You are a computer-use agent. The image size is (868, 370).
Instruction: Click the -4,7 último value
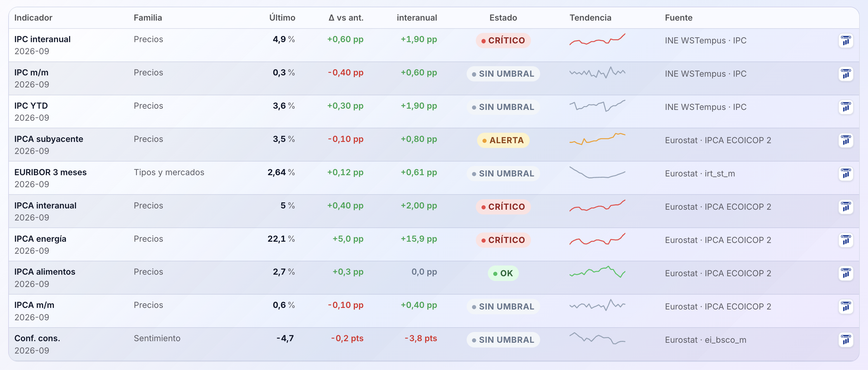point(285,338)
